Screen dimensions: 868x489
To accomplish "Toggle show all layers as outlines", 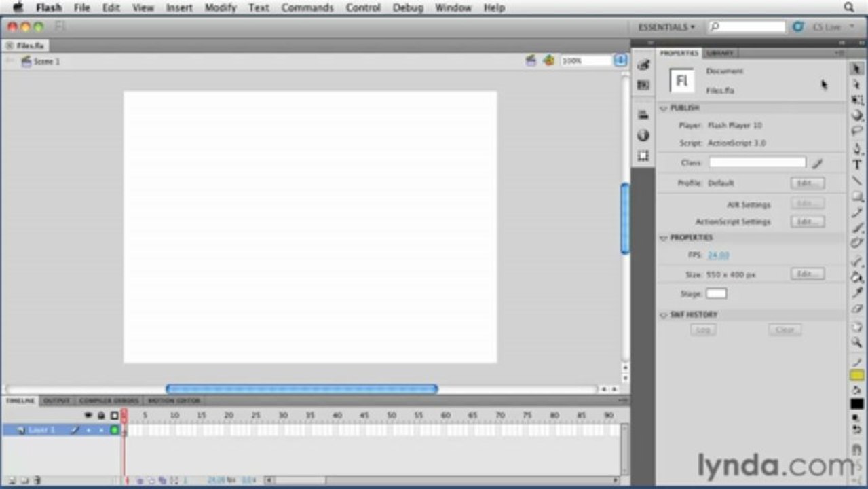I will 114,415.
